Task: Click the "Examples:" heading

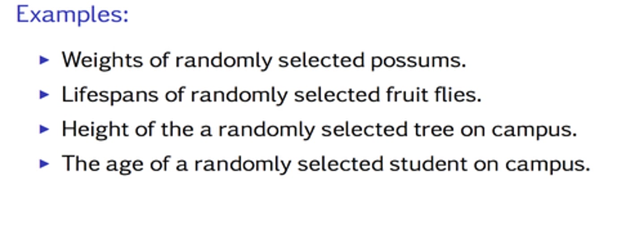Action: click(x=72, y=14)
